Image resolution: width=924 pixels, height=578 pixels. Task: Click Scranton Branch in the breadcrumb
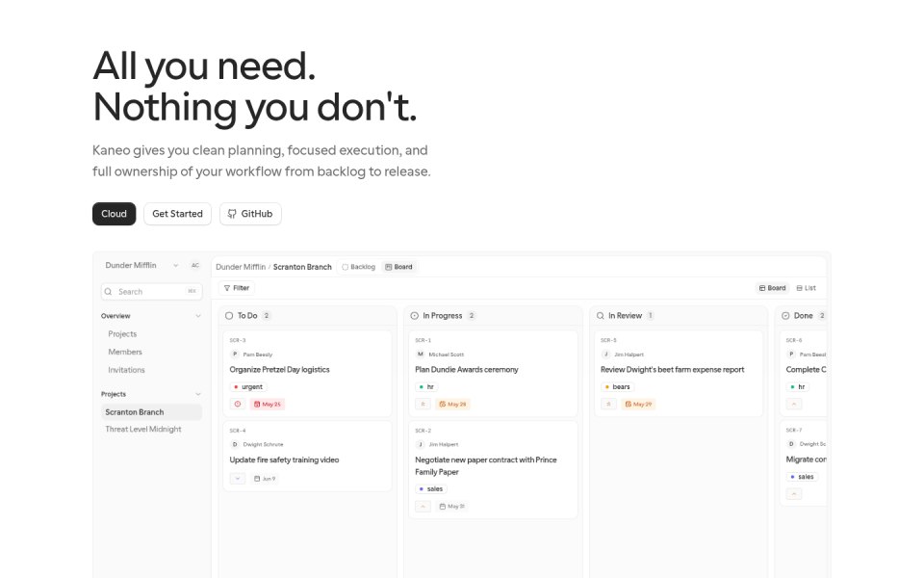pos(302,267)
